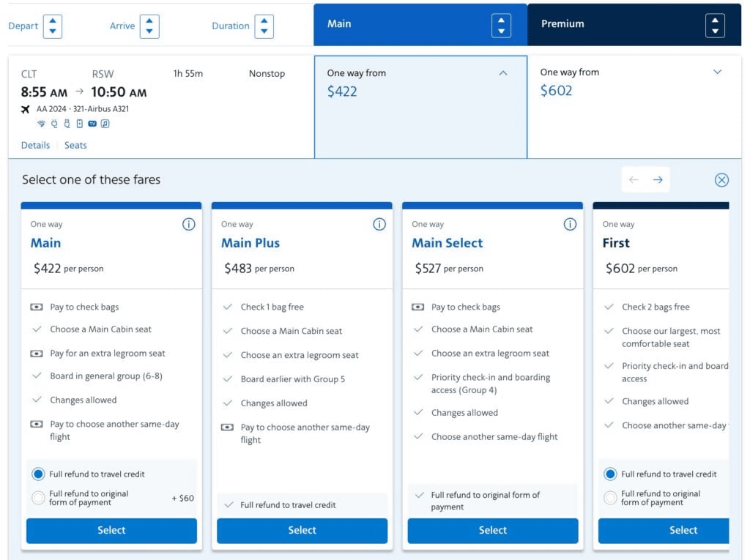Image resolution: width=750 pixels, height=560 pixels.
Task: Go to next fares with right arrow
Action: 658,180
